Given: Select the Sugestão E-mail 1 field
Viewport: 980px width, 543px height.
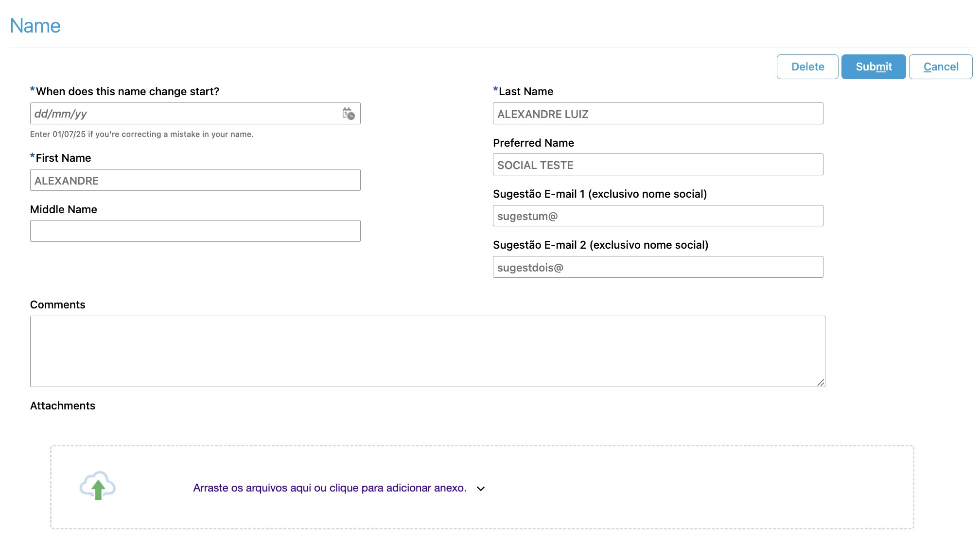Looking at the screenshot, I should click(658, 216).
